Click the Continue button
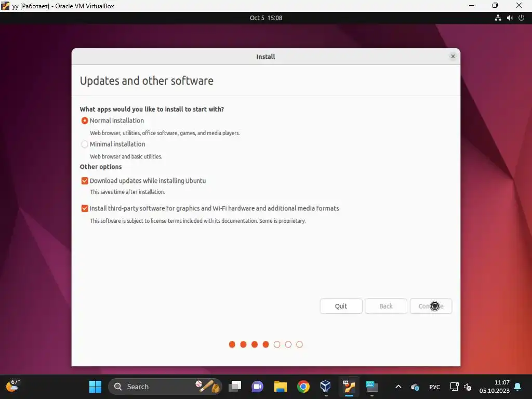 click(431, 306)
